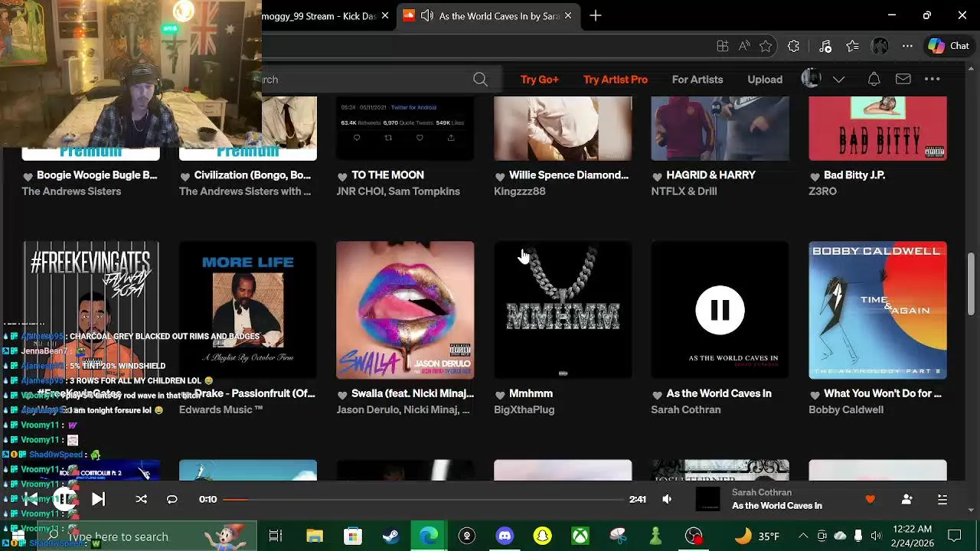Open Z3RO artist link

pyautogui.click(x=822, y=192)
